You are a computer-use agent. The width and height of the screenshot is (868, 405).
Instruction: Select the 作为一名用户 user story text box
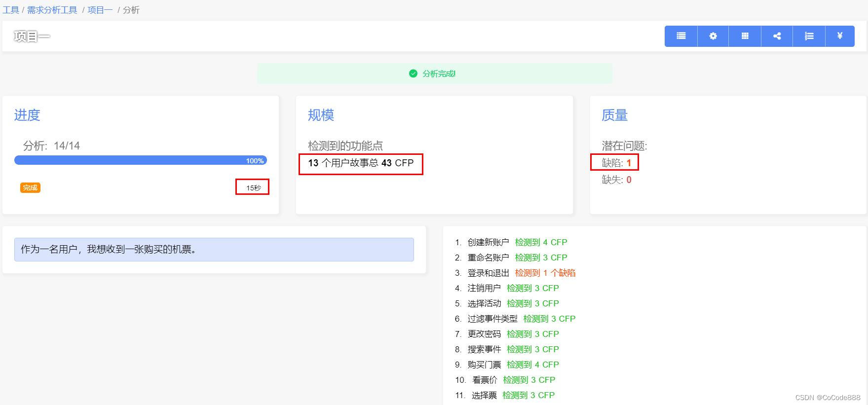(x=214, y=250)
